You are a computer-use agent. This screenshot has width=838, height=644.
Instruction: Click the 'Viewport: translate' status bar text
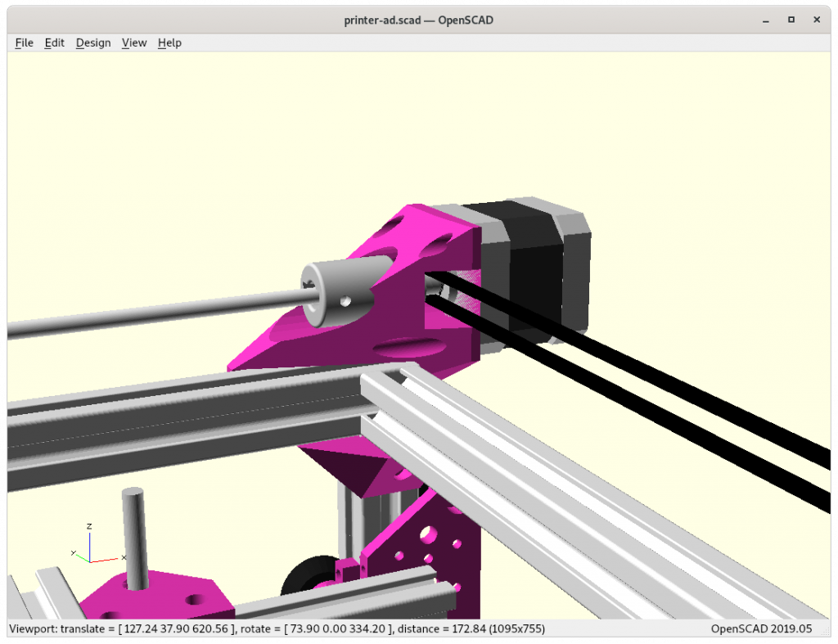click(277, 628)
